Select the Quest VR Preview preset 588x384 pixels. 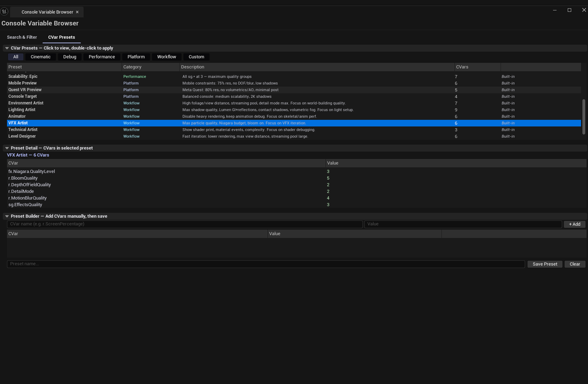click(294, 90)
